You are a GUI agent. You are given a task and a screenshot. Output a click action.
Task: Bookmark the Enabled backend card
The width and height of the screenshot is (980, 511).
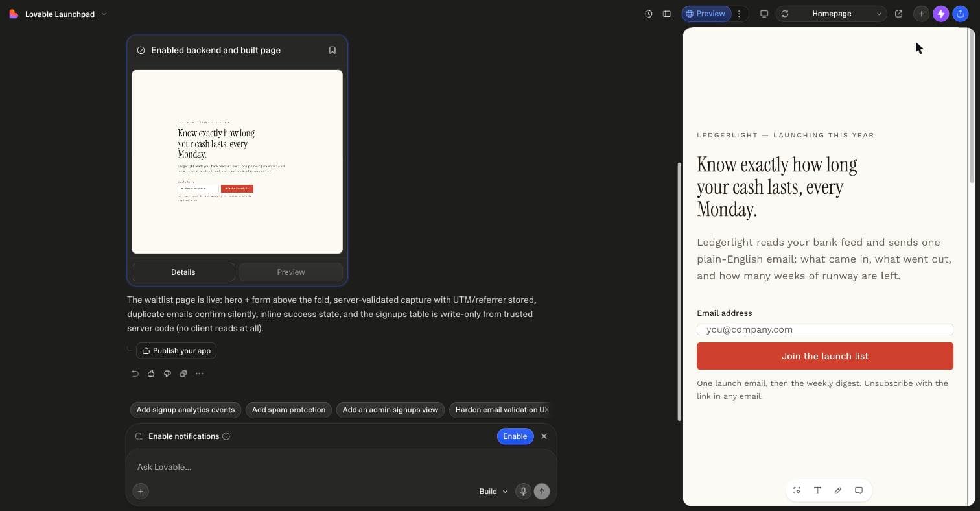[x=332, y=50]
